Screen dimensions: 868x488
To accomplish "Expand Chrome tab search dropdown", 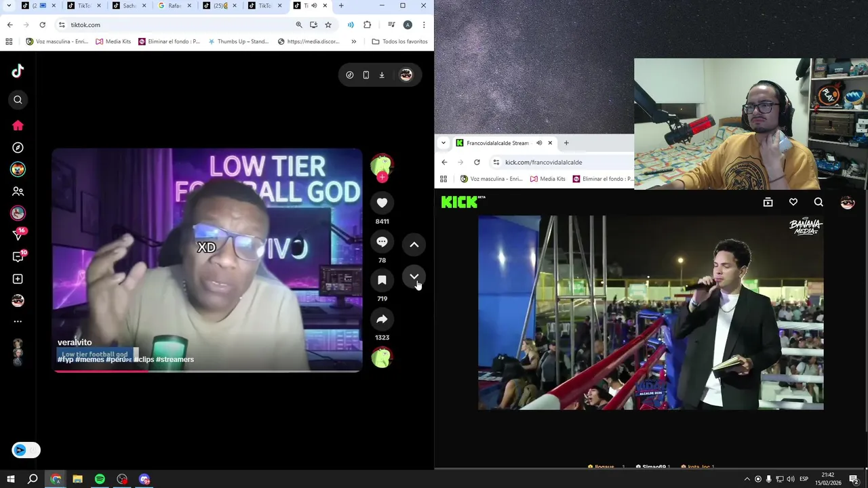I will 9,5.
